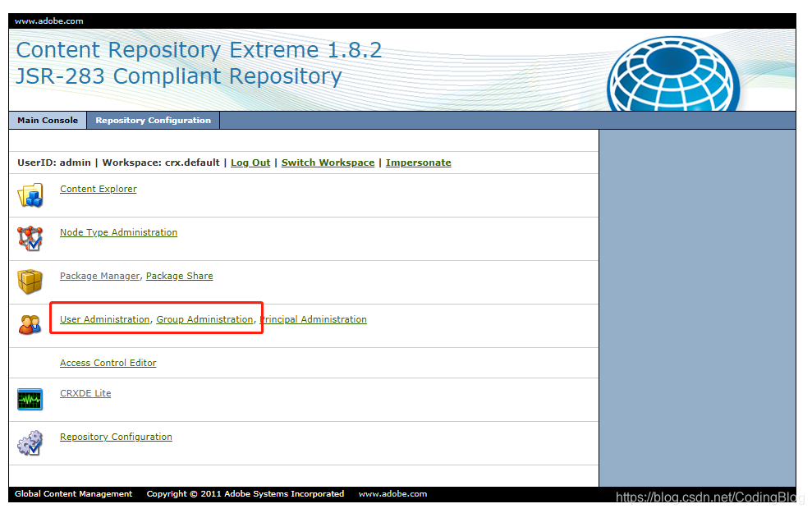The width and height of the screenshot is (812, 513).
Task: Click the Impersonate link
Action: (x=419, y=163)
